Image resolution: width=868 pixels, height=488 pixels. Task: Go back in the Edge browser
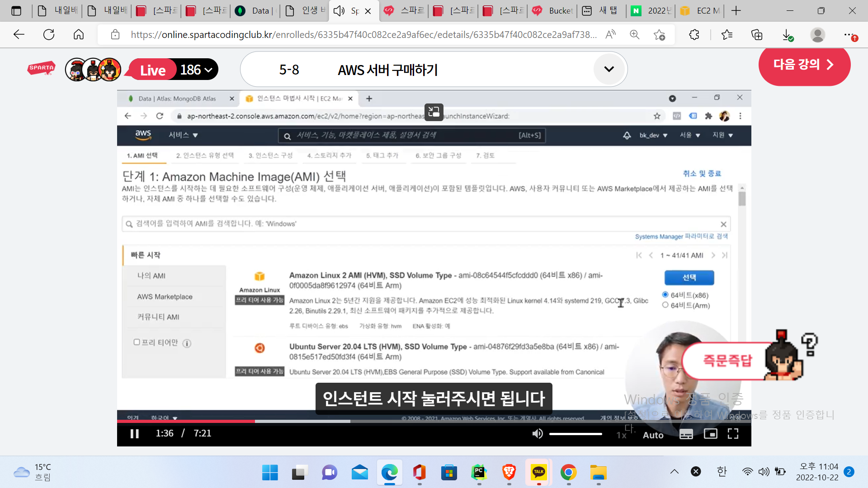[x=19, y=34]
